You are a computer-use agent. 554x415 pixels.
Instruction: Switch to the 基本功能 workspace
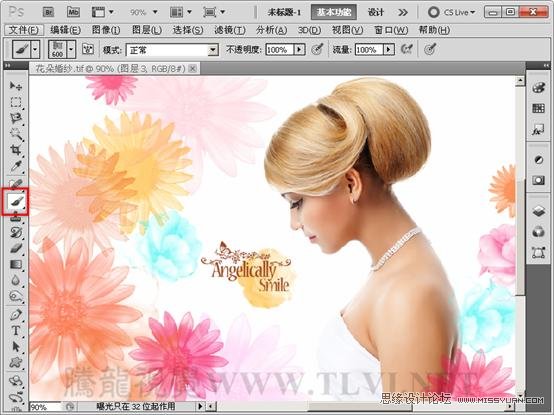point(334,12)
